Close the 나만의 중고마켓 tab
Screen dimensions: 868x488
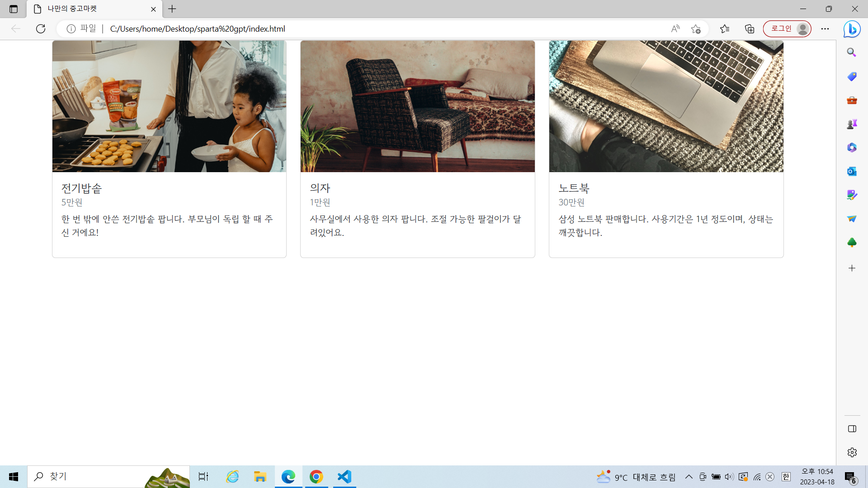click(x=153, y=9)
